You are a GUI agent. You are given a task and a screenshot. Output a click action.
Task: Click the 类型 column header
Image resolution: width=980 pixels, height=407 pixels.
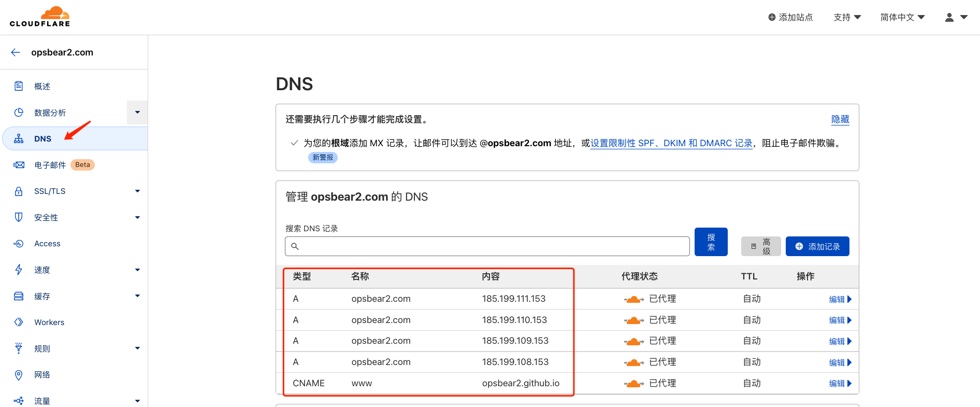click(302, 276)
